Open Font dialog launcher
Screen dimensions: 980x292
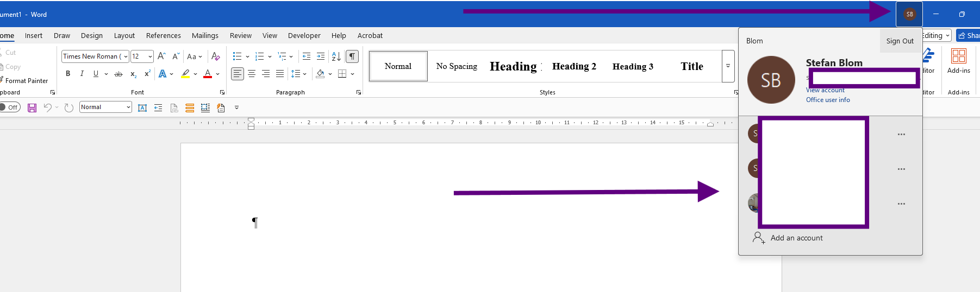pyautogui.click(x=222, y=93)
